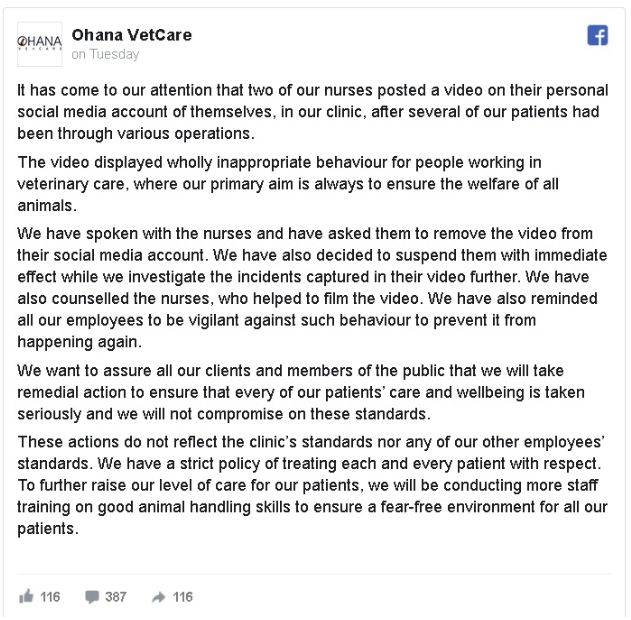Click the paragraph beginning "We want to assure"
The width and height of the screenshot is (631, 620).
pos(310,392)
